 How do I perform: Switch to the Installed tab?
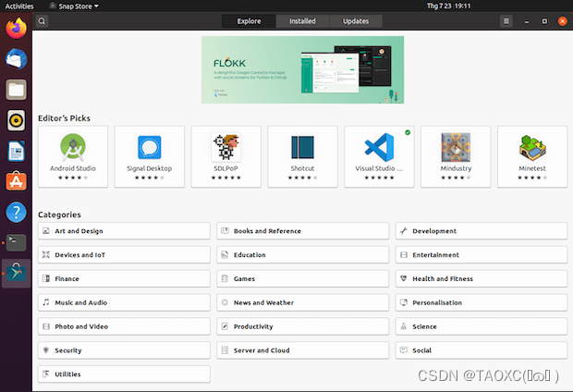(x=302, y=21)
